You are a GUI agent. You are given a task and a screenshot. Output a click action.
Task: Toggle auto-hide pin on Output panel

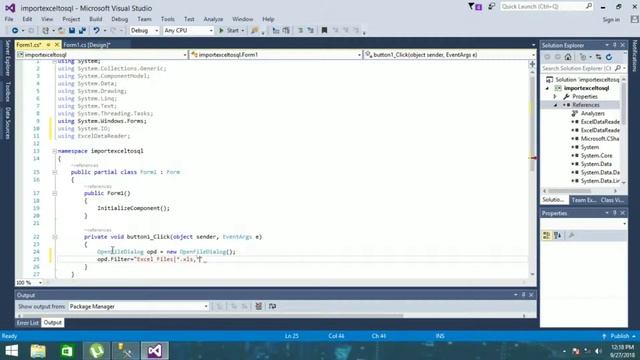coord(523,295)
